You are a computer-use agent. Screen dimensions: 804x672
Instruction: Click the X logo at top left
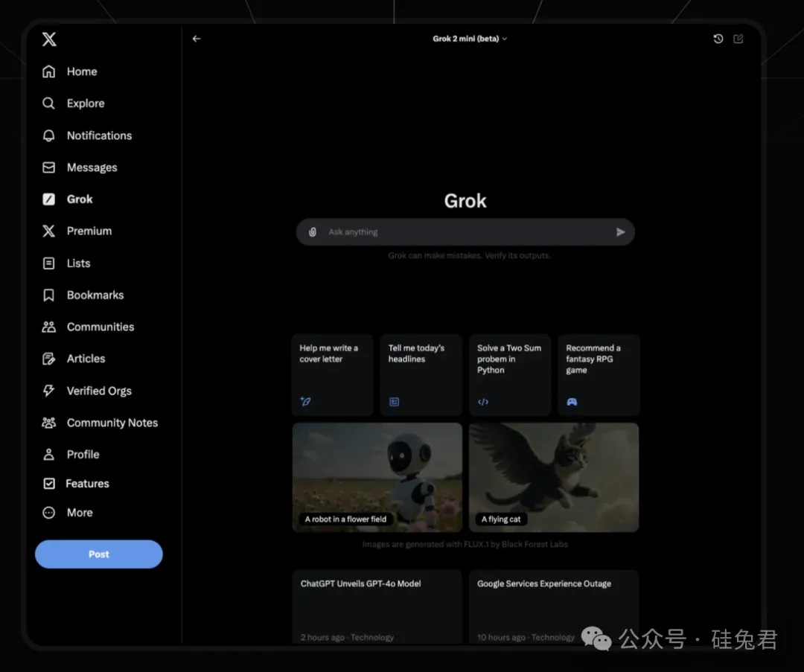(x=49, y=39)
